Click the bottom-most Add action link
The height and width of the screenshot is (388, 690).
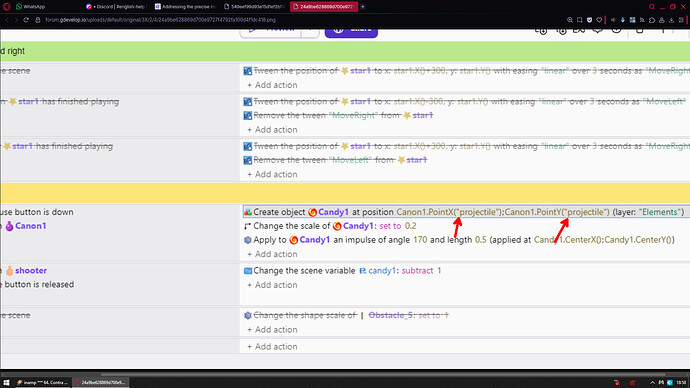(x=272, y=347)
